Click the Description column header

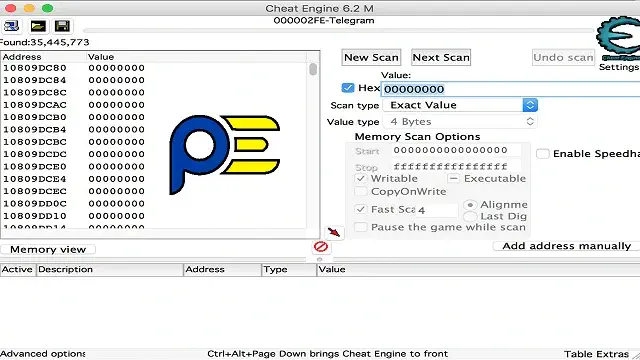tap(110, 269)
